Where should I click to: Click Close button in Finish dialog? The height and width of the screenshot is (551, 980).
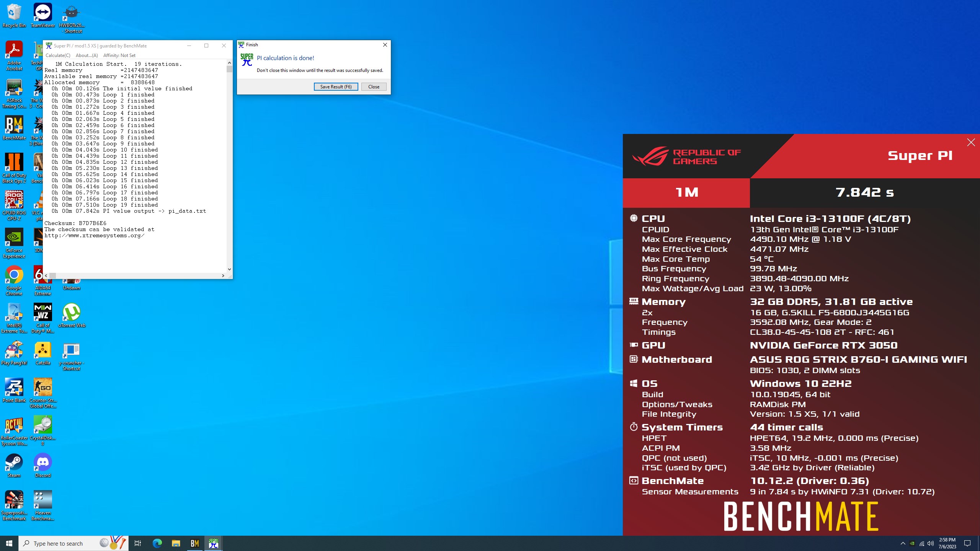click(374, 87)
